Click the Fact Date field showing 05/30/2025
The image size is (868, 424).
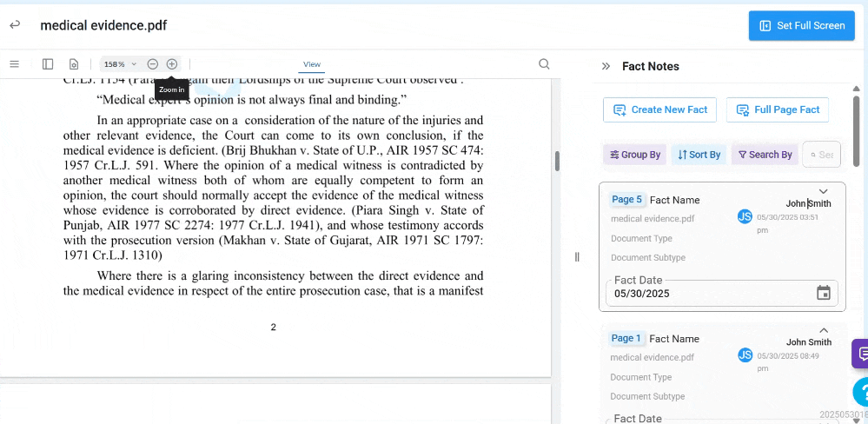(x=721, y=293)
